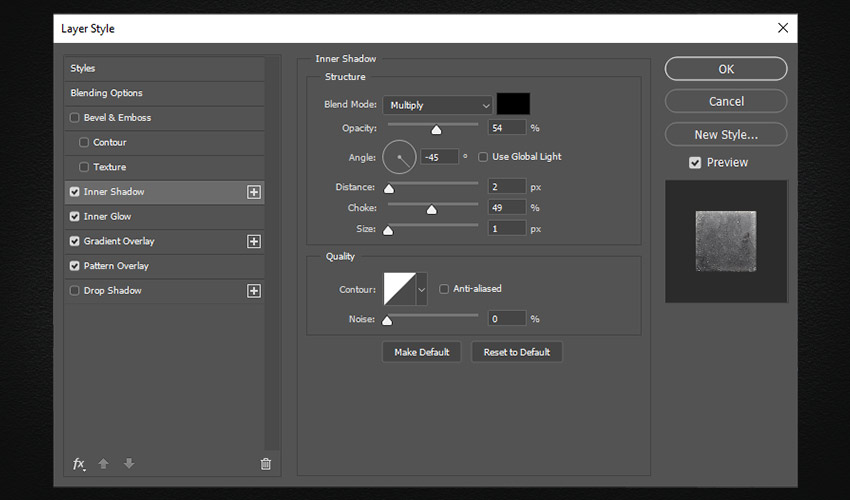850x500 pixels.
Task: Add another Drop Shadow with plus icon
Action: pyautogui.click(x=254, y=291)
